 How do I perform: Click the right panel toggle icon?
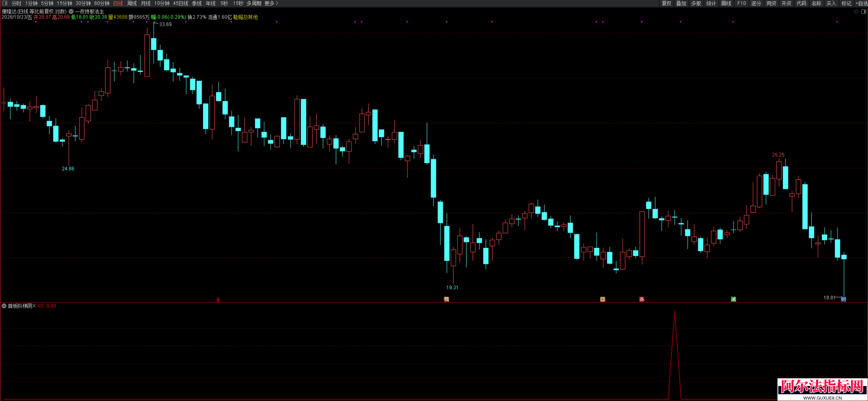pos(864,12)
